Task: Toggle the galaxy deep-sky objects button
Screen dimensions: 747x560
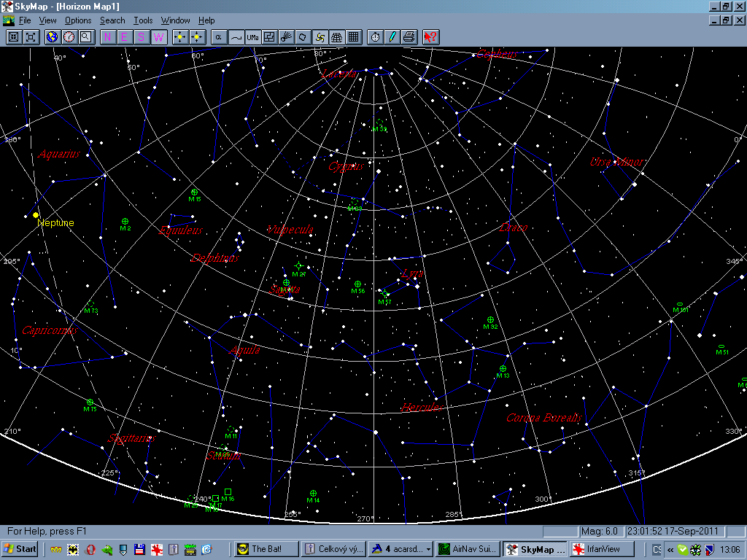Action: (320, 37)
